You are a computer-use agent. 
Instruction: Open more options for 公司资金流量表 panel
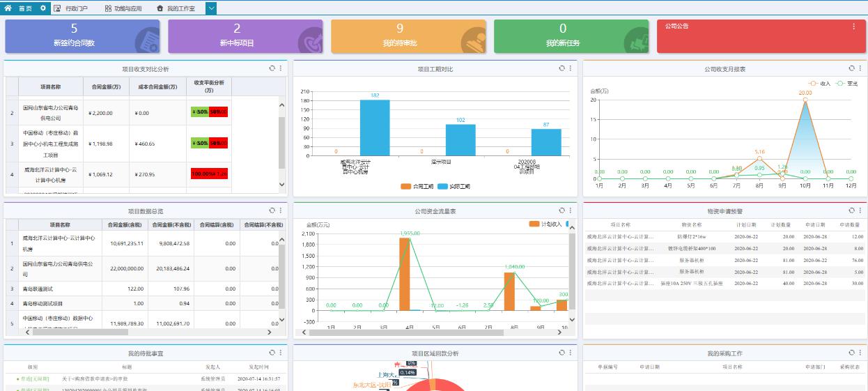pyautogui.click(x=571, y=210)
